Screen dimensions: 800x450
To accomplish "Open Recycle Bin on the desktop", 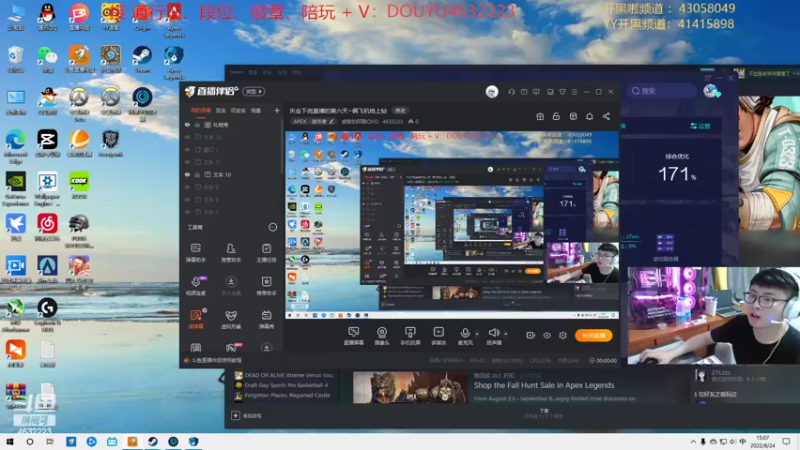I will click(x=16, y=59).
